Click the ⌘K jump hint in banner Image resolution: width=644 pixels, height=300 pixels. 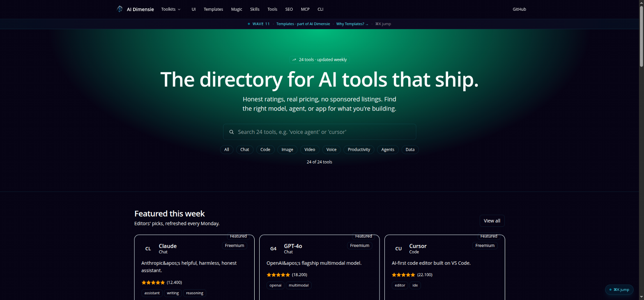click(x=383, y=24)
